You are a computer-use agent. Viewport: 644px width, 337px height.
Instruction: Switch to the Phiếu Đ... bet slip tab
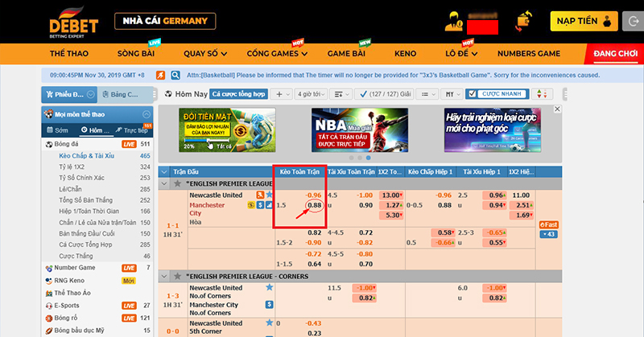69,94
